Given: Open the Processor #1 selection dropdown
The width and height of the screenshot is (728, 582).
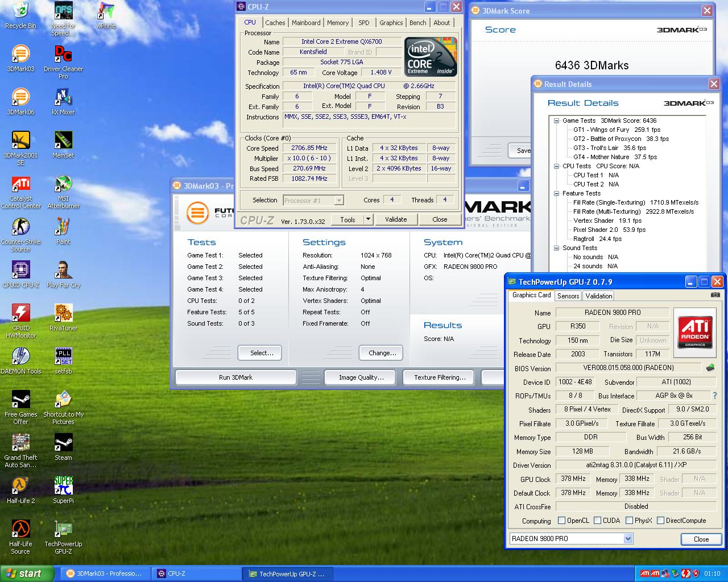Looking at the screenshot, I should click(x=339, y=200).
